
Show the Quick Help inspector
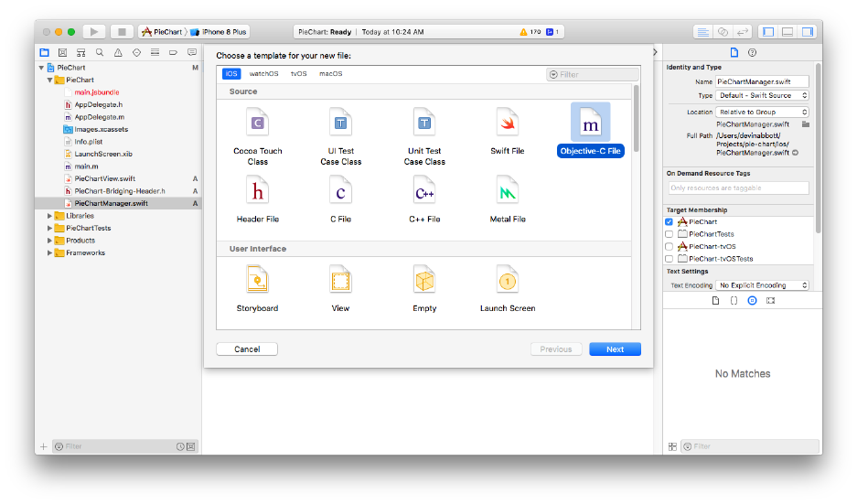752,52
